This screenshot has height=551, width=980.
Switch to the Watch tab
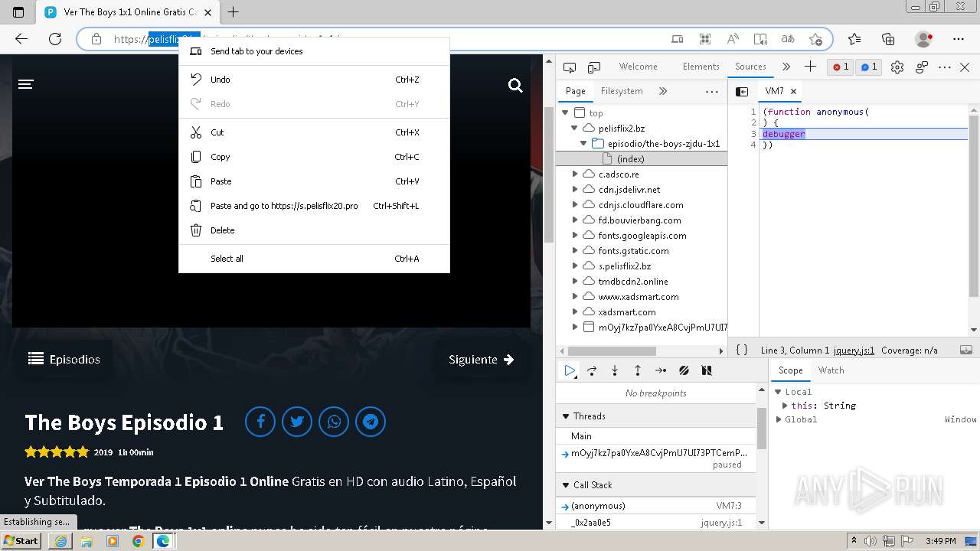(x=831, y=370)
